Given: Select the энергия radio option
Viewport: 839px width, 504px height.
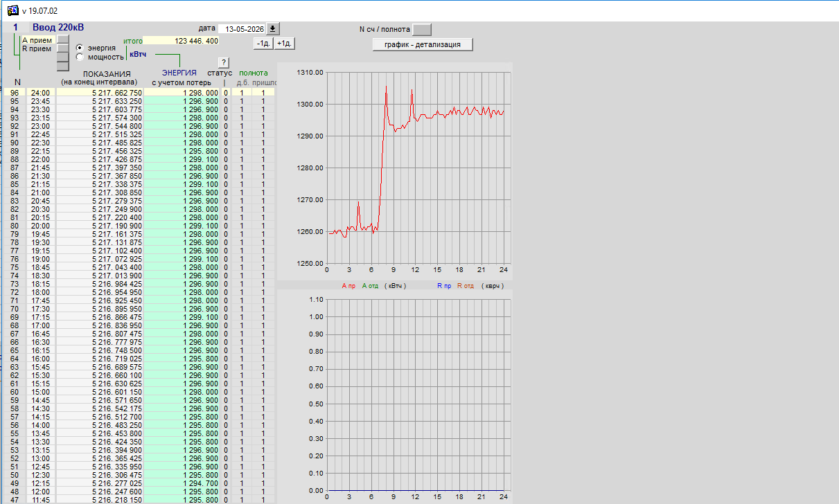Looking at the screenshot, I should click(x=80, y=48).
